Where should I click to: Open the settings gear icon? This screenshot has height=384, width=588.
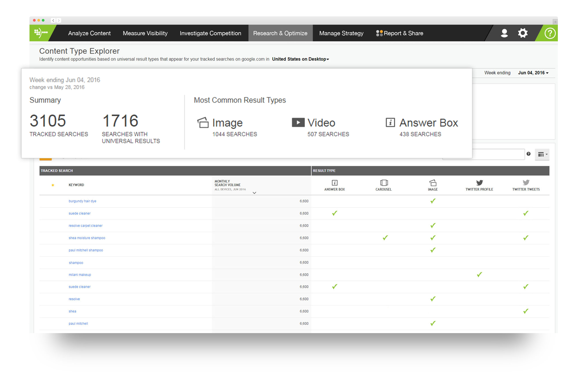coord(522,33)
